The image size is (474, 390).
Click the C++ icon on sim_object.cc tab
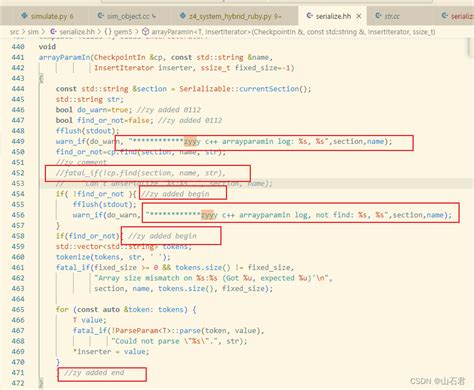100,16
